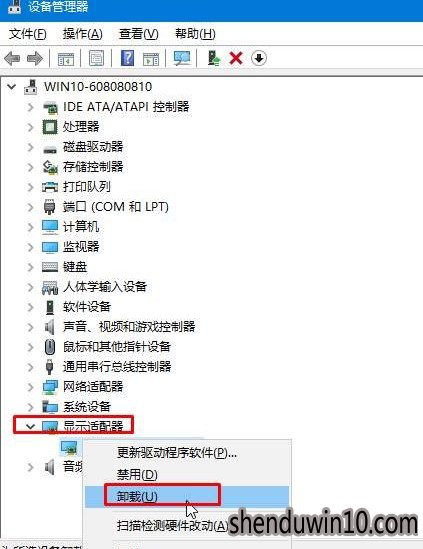Click the update driver software toolbar icon

point(214,58)
